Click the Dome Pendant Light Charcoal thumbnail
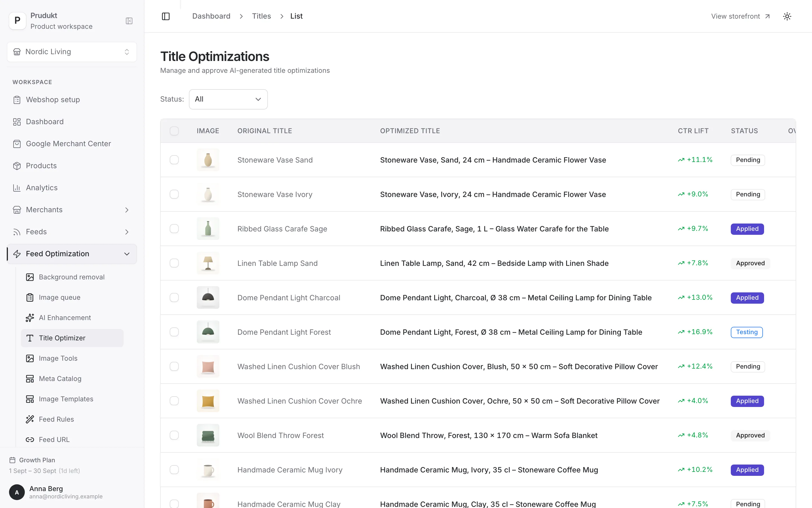Viewport: 812px width, 508px height. (x=208, y=297)
